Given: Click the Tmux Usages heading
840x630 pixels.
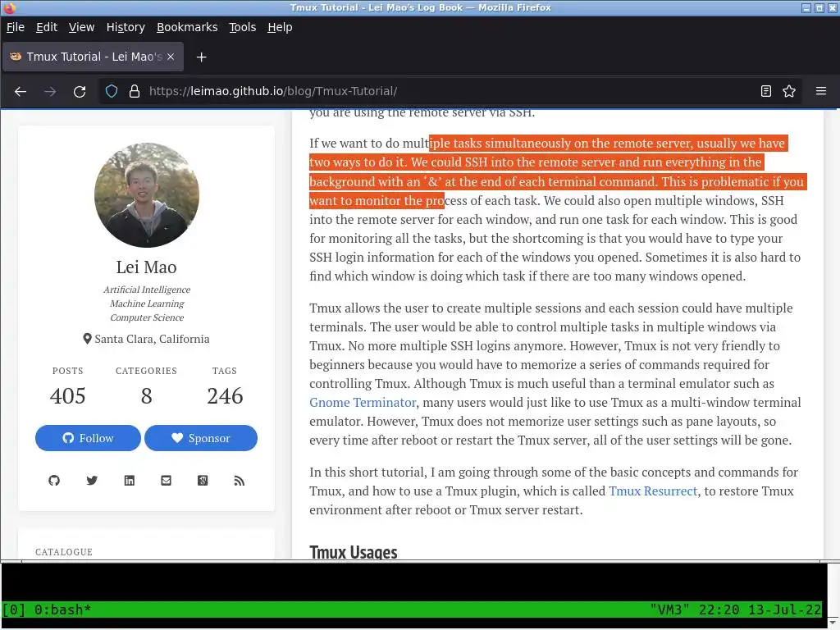Looking at the screenshot, I should coord(353,552).
